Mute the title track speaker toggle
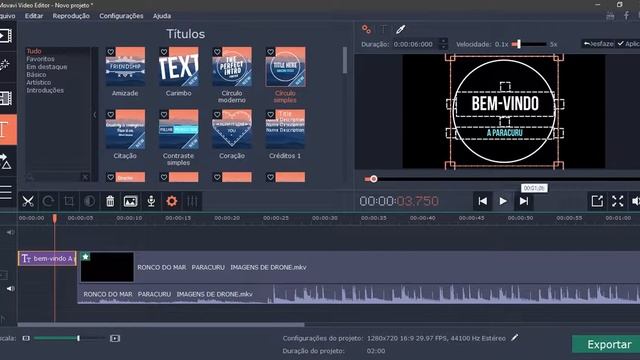Viewport: 640px width, 360px height. tap(10, 233)
